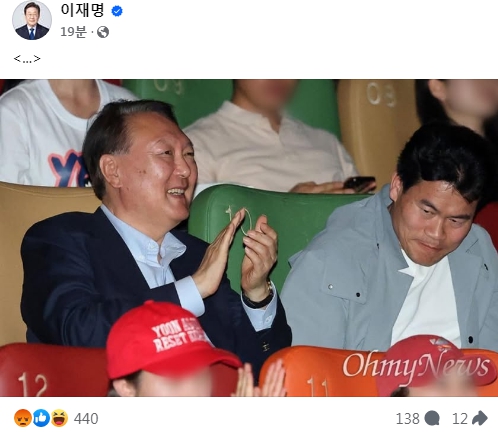Open the 138 comments count
Viewport: 498px width, 433px height.
(x=407, y=419)
